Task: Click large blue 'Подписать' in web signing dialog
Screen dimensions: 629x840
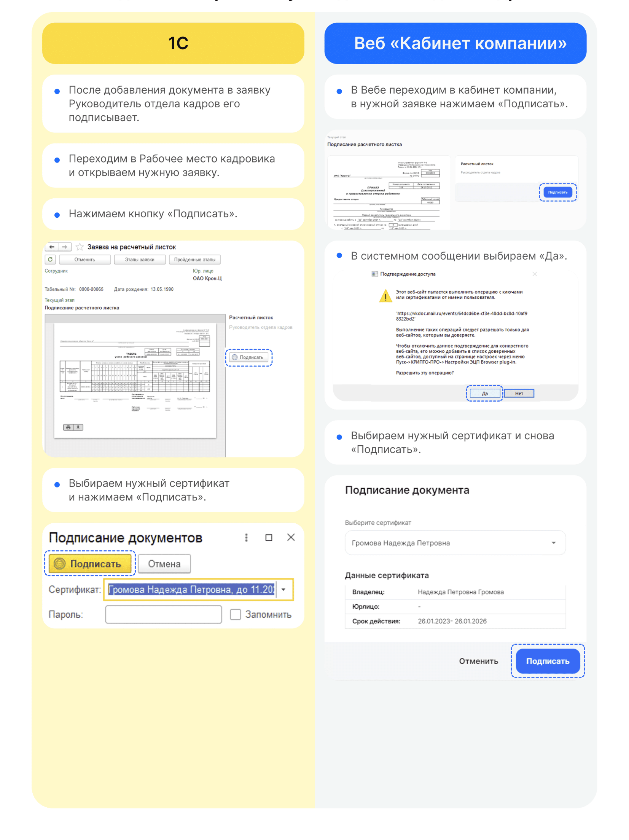Action: 548,661
